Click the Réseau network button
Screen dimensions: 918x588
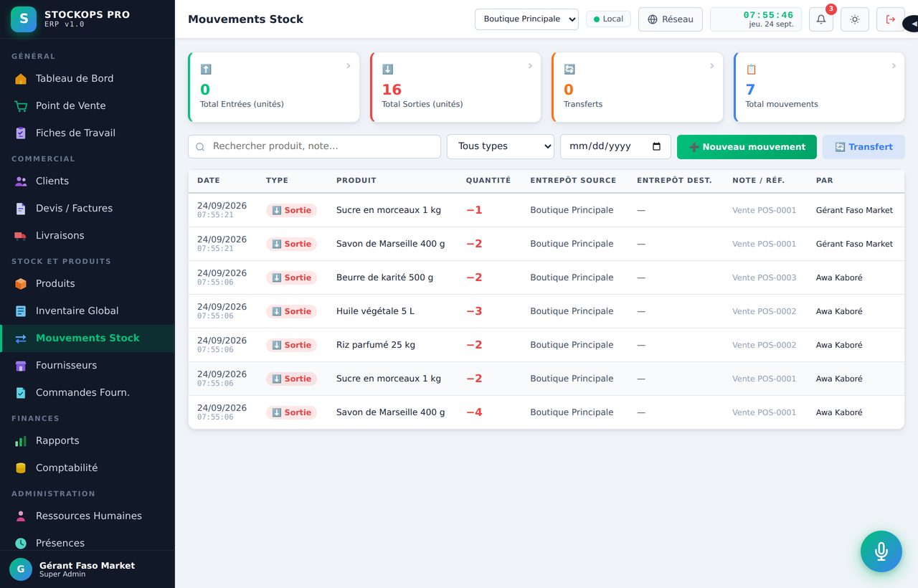click(671, 19)
